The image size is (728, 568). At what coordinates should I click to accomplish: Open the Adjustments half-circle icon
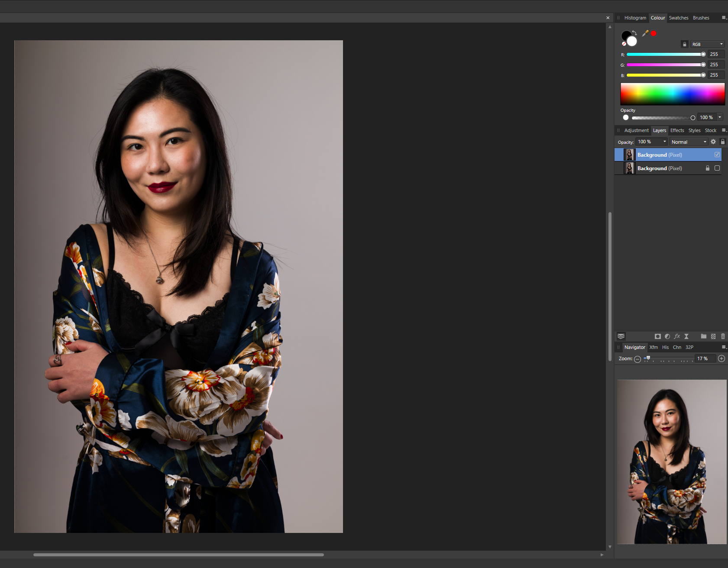click(x=667, y=336)
